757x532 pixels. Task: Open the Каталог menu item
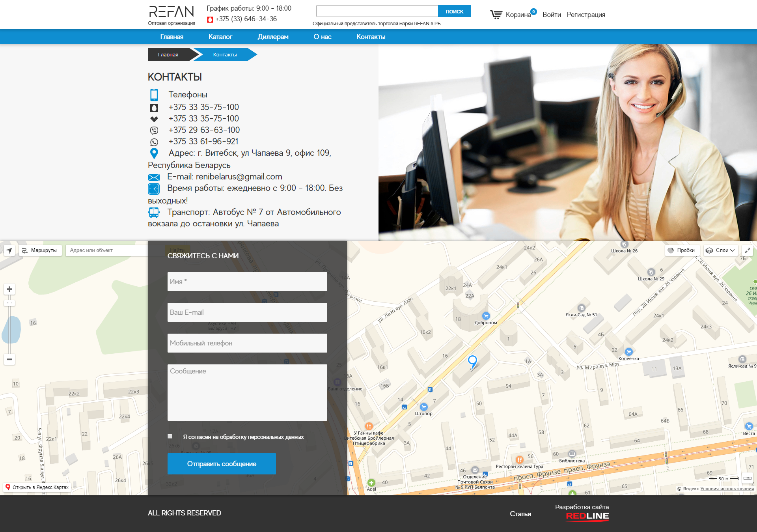(x=220, y=37)
